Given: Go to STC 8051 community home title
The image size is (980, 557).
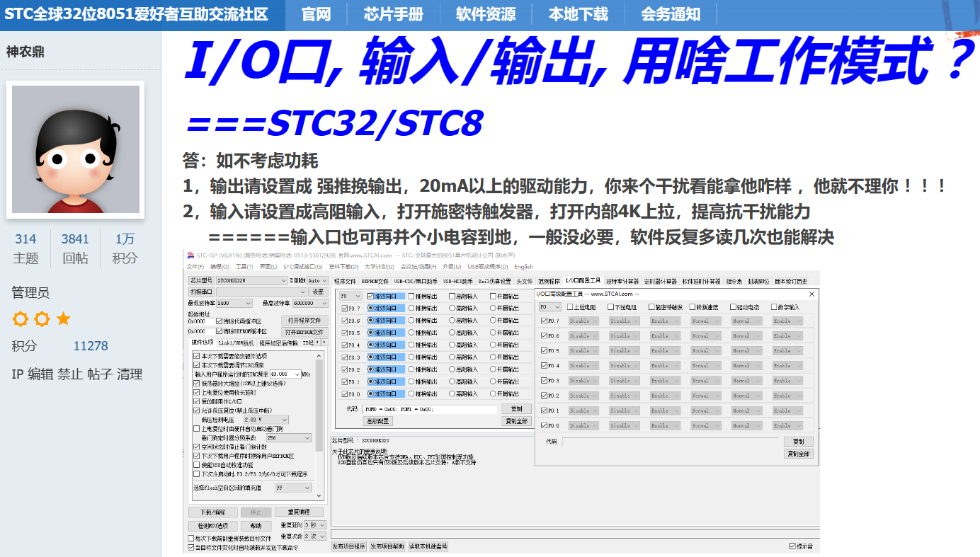Looking at the screenshot, I should pos(137,15).
